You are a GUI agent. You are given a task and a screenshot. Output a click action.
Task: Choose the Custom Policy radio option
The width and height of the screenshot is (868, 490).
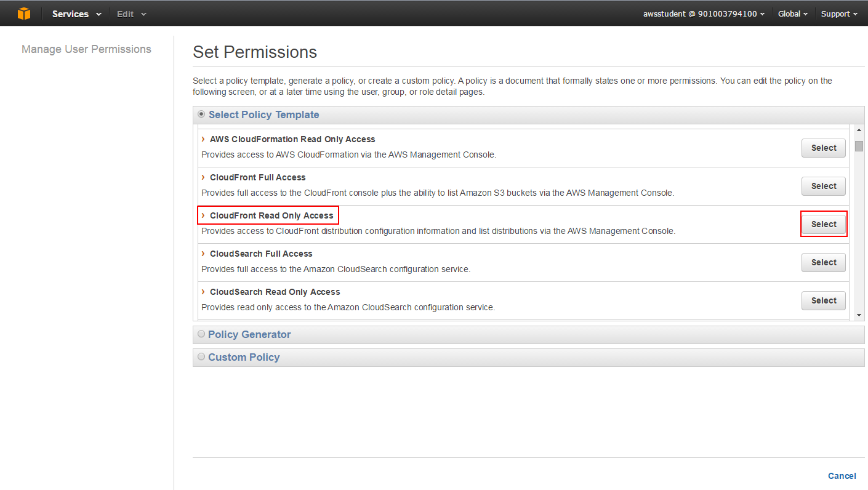[201, 357]
